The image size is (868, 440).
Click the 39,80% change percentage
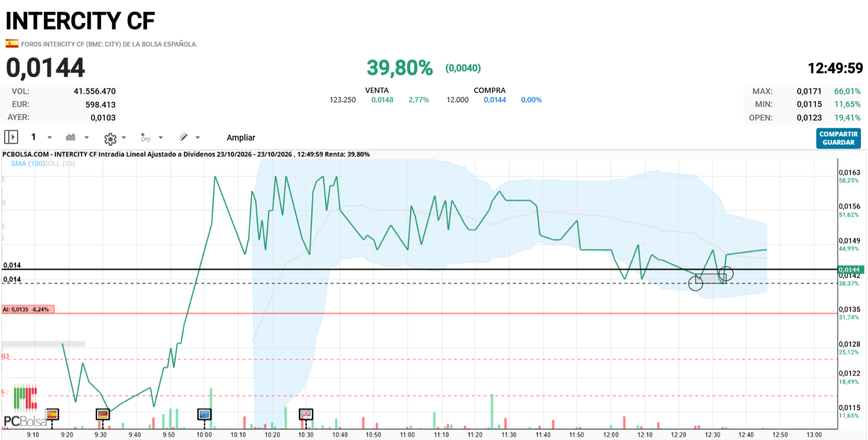coord(400,68)
